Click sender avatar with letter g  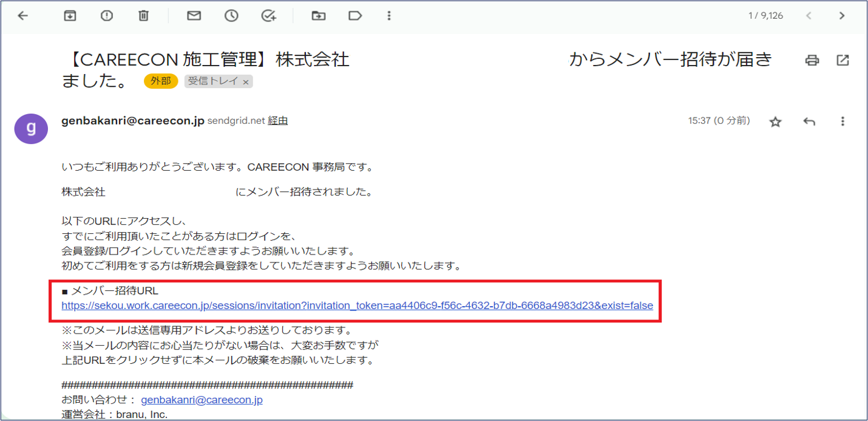coord(31,128)
